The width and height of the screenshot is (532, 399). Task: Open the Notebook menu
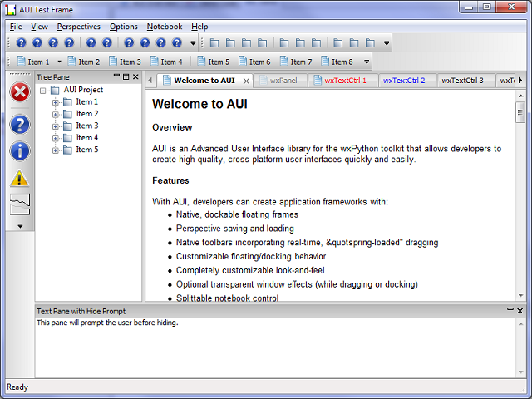pos(165,27)
